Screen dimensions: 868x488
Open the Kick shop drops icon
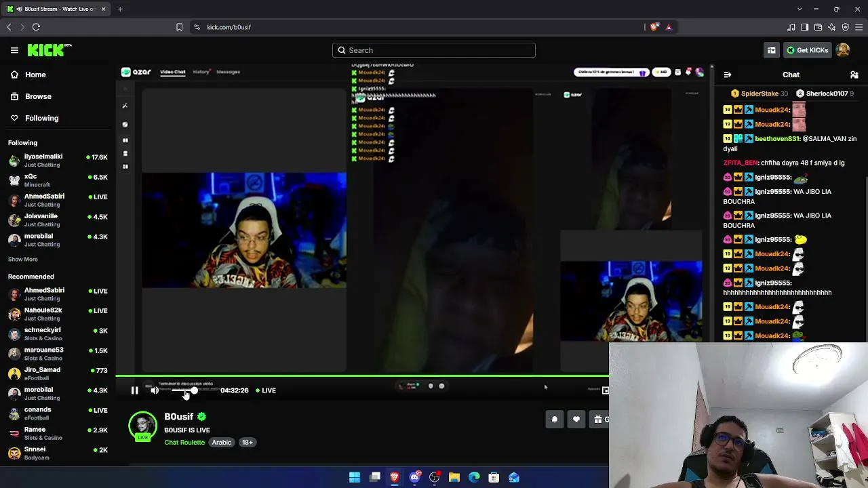(x=772, y=50)
